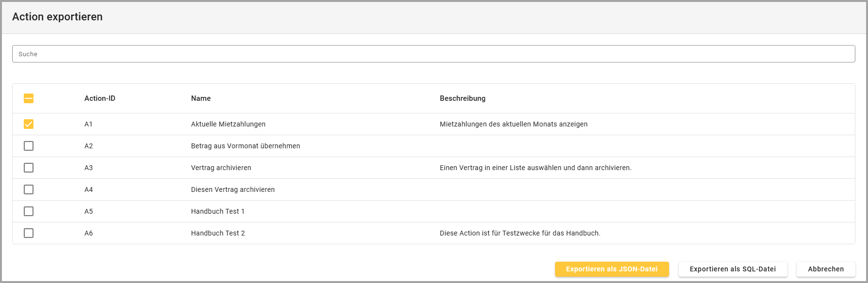Viewport: 868px width, 283px height.
Task: Click the Aktuelle Mietzahlungen name cell
Action: pos(228,124)
